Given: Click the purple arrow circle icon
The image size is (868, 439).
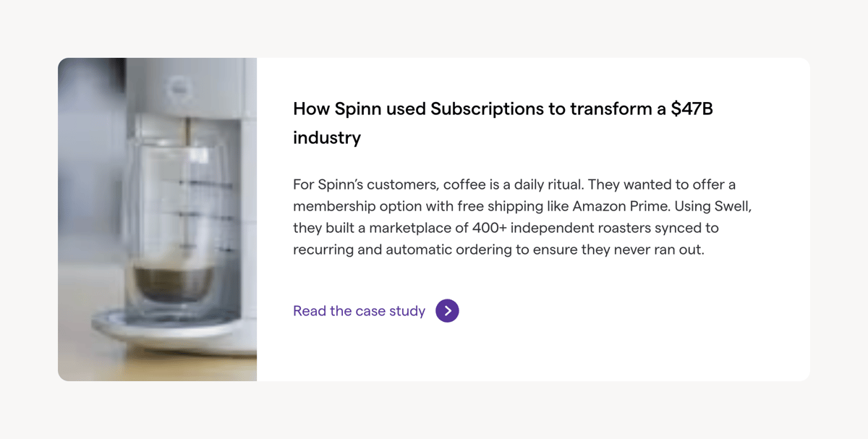Looking at the screenshot, I should [447, 311].
